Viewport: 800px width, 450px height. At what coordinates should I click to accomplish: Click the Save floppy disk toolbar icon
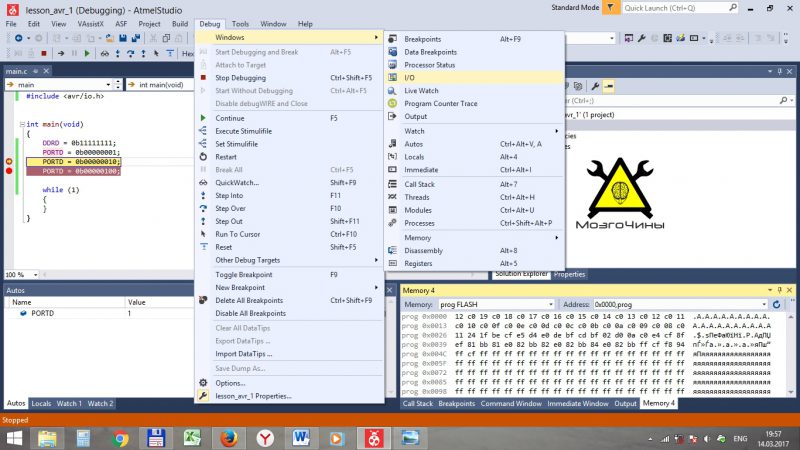pos(123,38)
